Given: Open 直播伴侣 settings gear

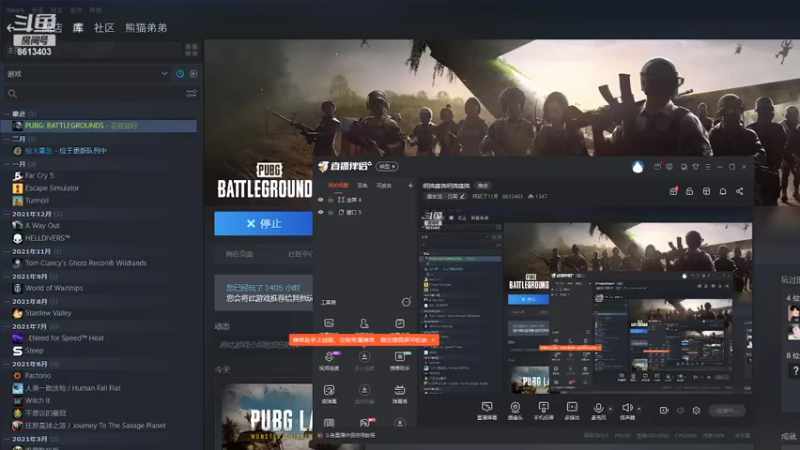Looking at the screenshot, I should point(696,410).
